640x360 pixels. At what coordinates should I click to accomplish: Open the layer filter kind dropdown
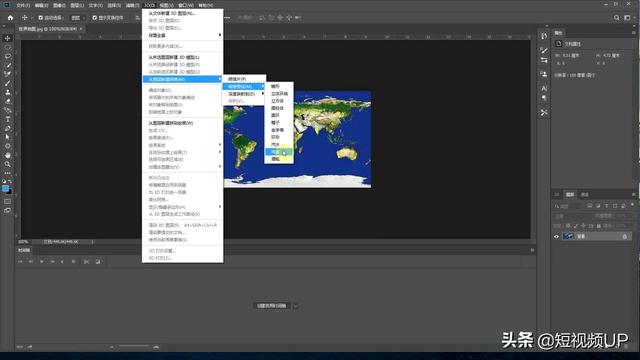tap(568, 206)
